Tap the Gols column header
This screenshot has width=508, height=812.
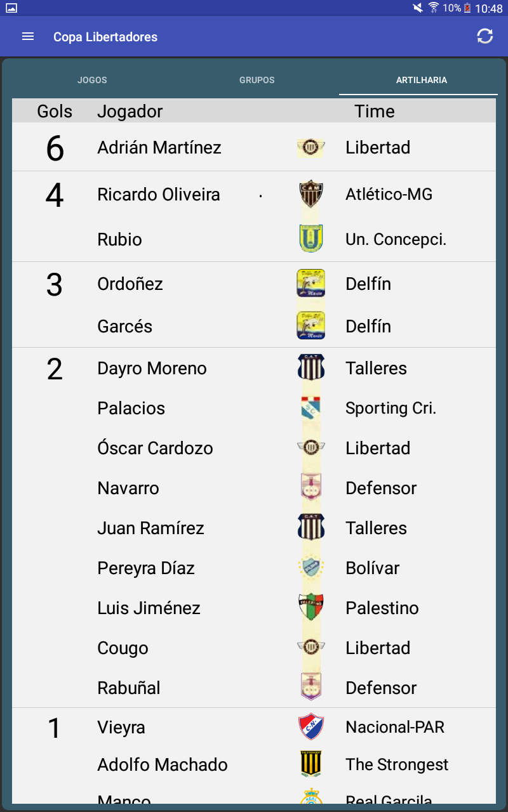click(x=55, y=111)
